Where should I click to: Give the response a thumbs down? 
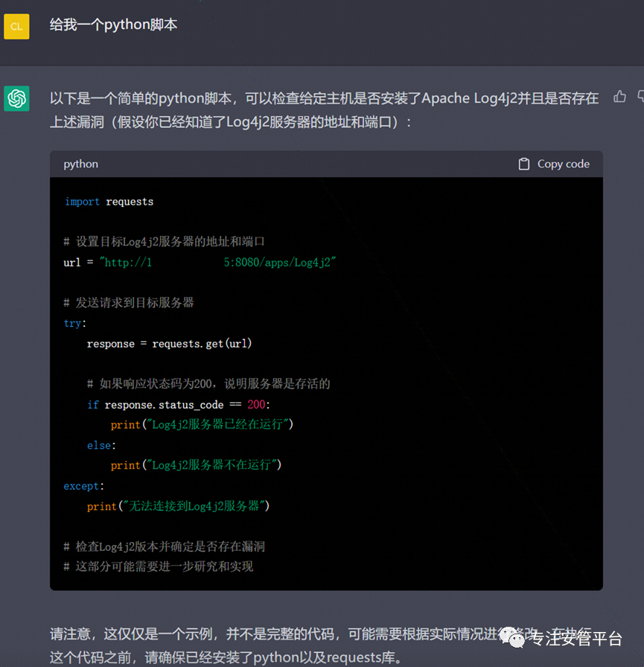coord(640,97)
